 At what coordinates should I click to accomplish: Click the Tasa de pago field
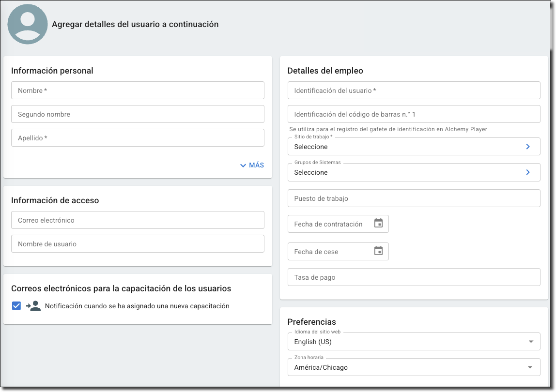(x=414, y=277)
